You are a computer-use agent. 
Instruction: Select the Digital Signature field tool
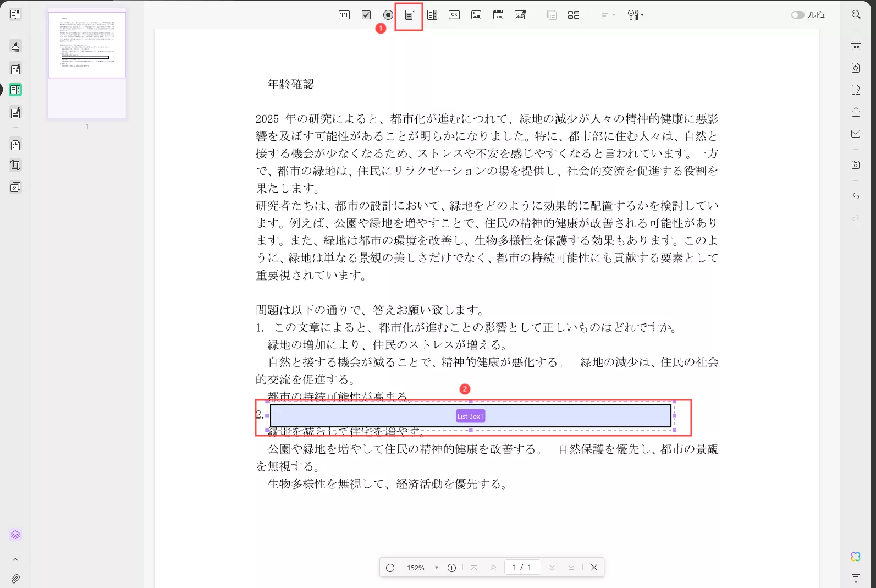coord(520,15)
